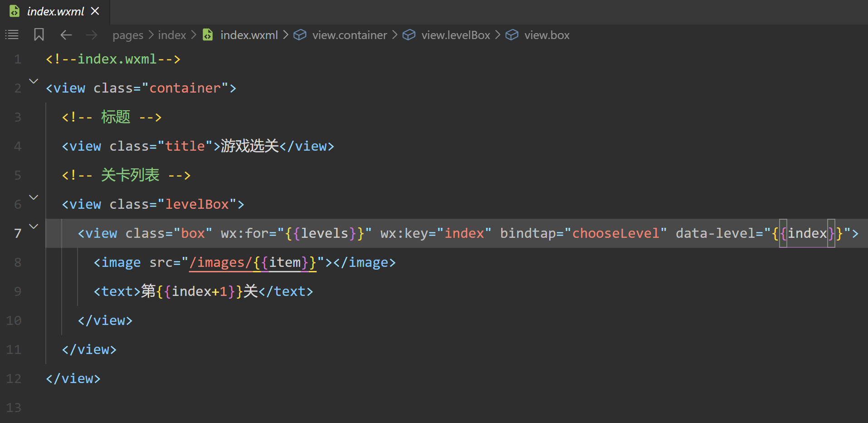Collapse the container view at line 2
This screenshot has width=868, height=423.
(x=34, y=81)
